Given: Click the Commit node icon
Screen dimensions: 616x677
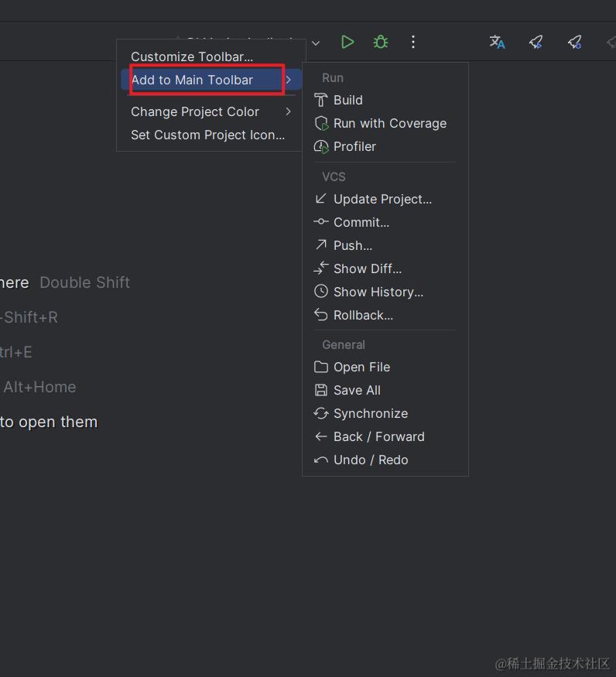Looking at the screenshot, I should pyautogui.click(x=321, y=222).
